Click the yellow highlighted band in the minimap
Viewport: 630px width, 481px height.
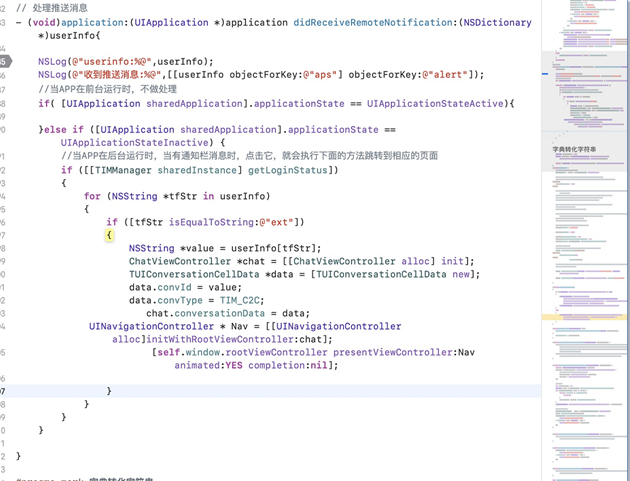click(x=584, y=317)
